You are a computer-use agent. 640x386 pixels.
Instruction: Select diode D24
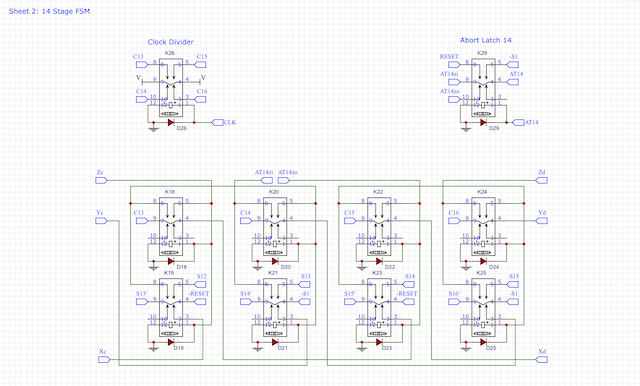point(483,261)
